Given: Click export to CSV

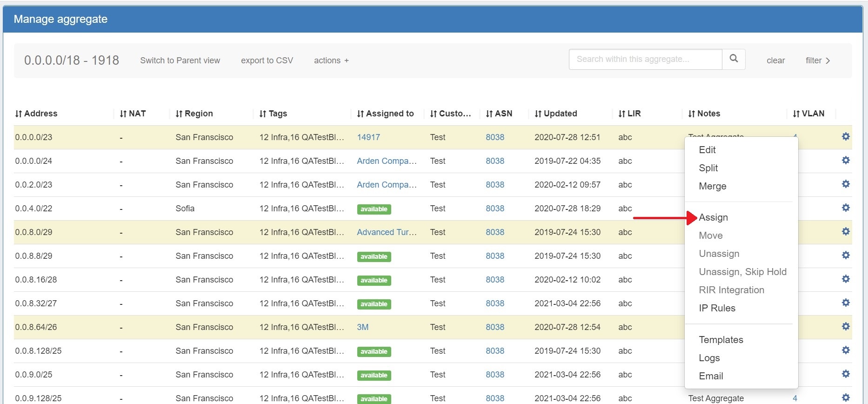Looking at the screenshot, I should pyautogui.click(x=267, y=61).
